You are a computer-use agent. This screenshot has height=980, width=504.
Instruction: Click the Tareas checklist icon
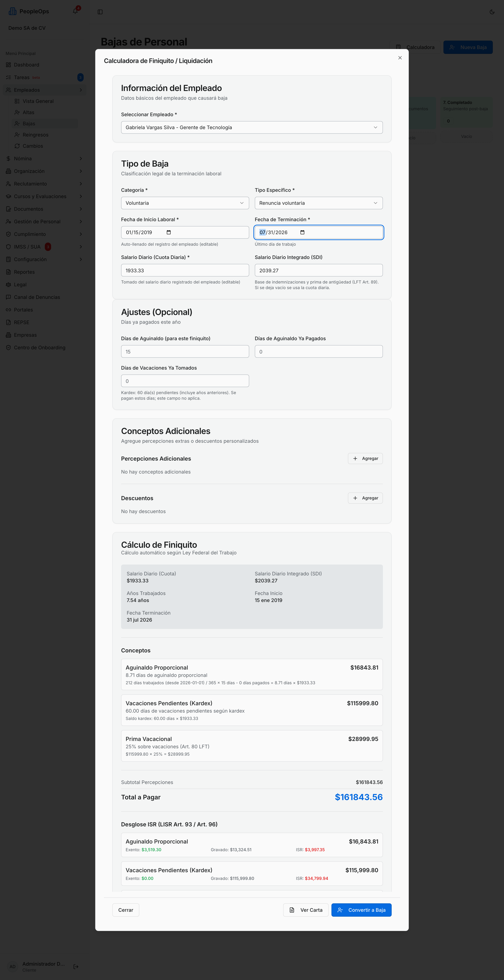pos(8,77)
